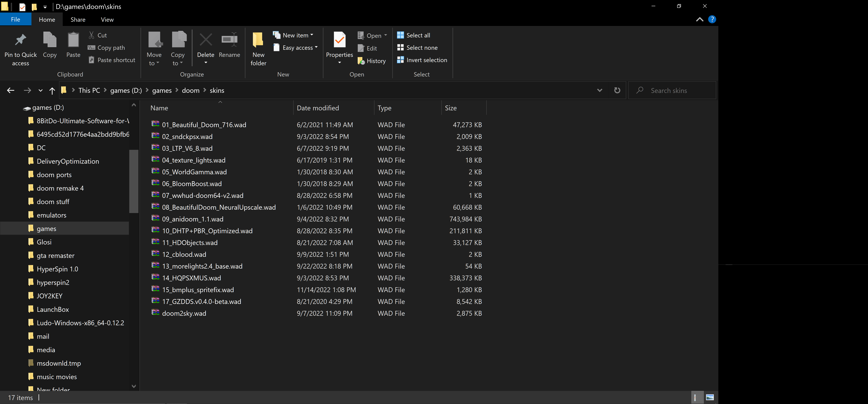Select 01_Beautiful_Doom_716.wad file
This screenshot has width=868, height=404.
pyautogui.click(x=204, y=125)
